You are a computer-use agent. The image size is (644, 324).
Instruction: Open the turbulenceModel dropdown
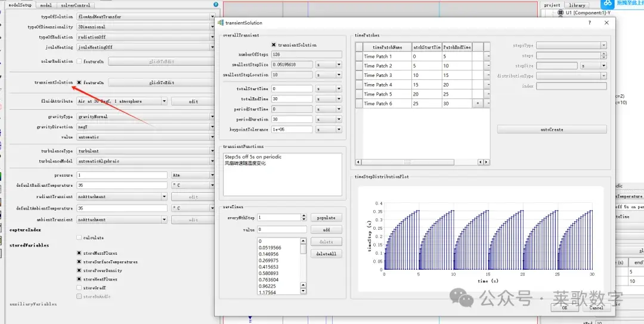pos(146,162)
